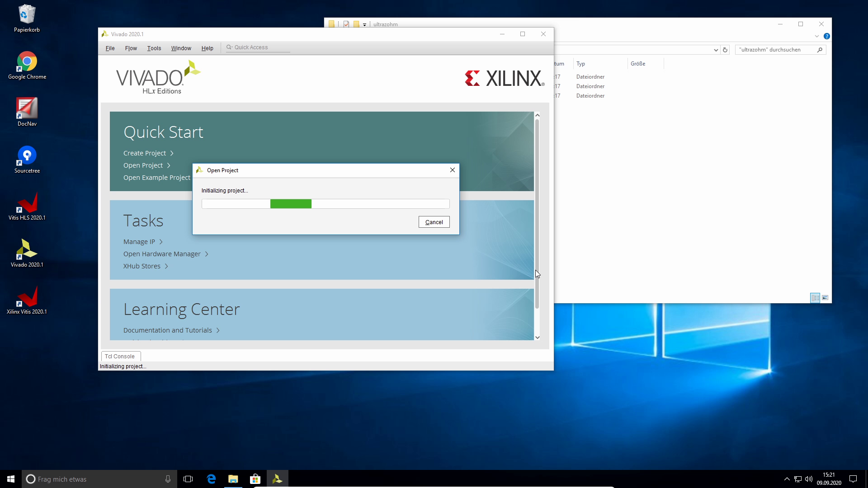Open the Tools menu
868x488 pixels.
[x=154, y=48]
